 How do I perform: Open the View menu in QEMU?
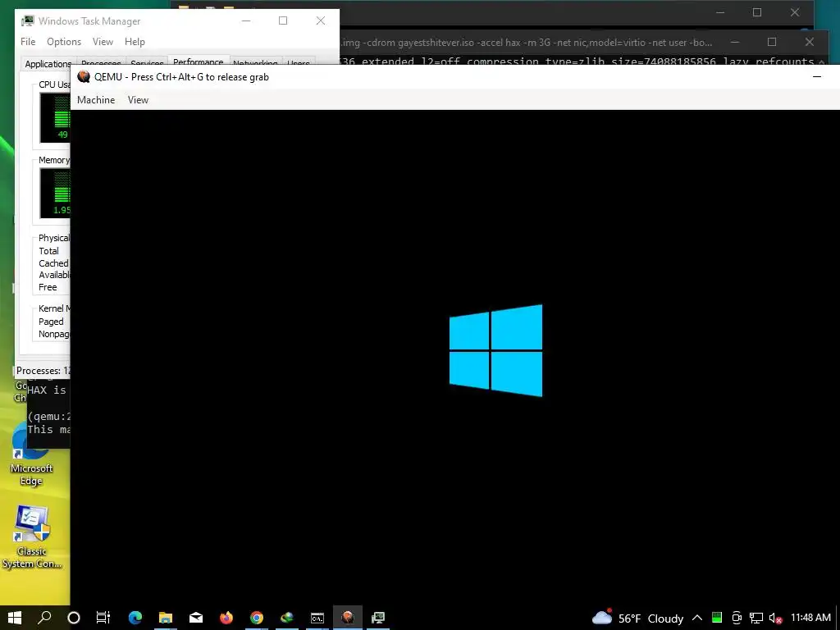point(138,99)
